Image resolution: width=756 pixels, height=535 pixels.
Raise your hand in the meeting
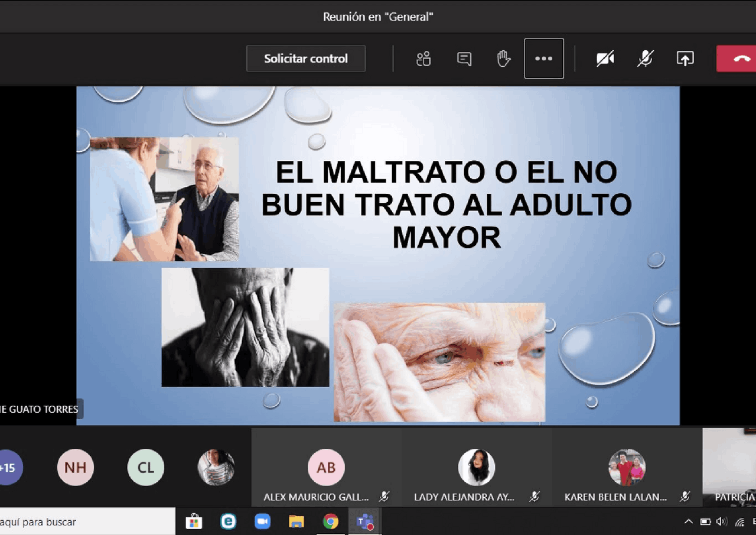point(503,59)
